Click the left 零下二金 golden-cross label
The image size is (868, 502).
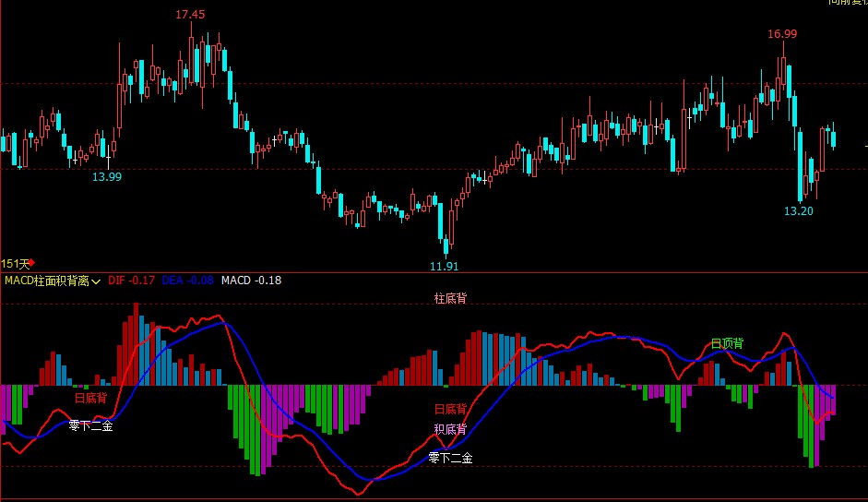click(90, 425)
